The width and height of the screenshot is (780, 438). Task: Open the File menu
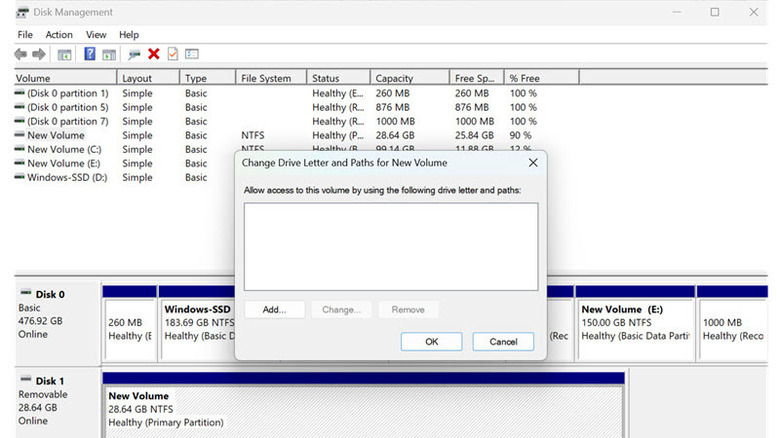click(25, 34)
